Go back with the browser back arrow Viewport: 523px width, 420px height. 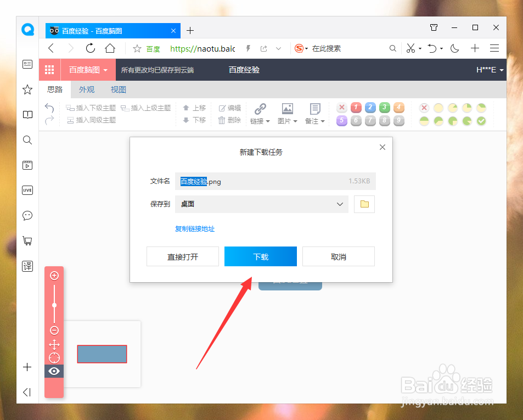point(51,48)
